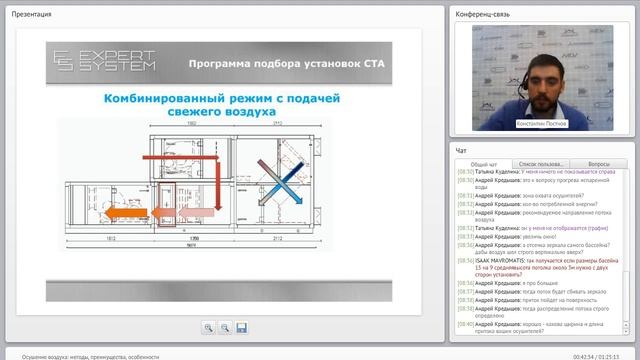Screen dimensions: 640x360
Task: Click the last chat message at 08:40
Action: point(531,327)
